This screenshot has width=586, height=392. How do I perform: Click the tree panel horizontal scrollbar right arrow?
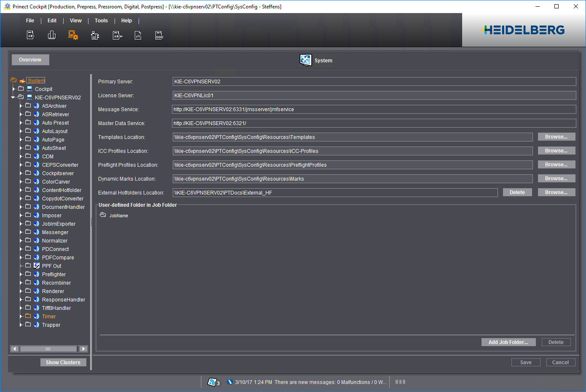click(83, 349)
